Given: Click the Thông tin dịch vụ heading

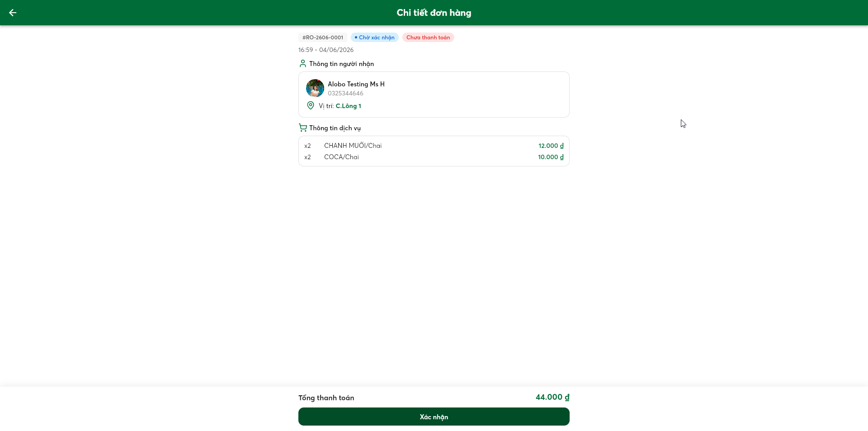Looking at the screenshot, I should point(335,128).
